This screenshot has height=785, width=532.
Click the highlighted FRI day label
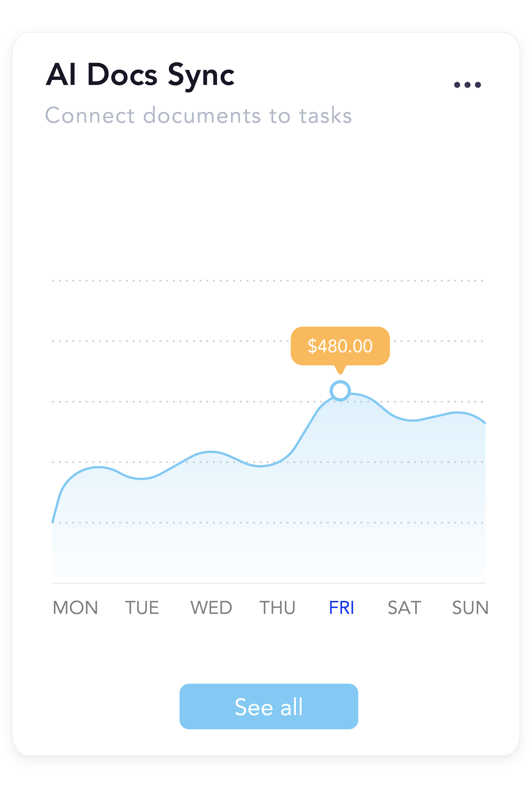pos(341,608)
